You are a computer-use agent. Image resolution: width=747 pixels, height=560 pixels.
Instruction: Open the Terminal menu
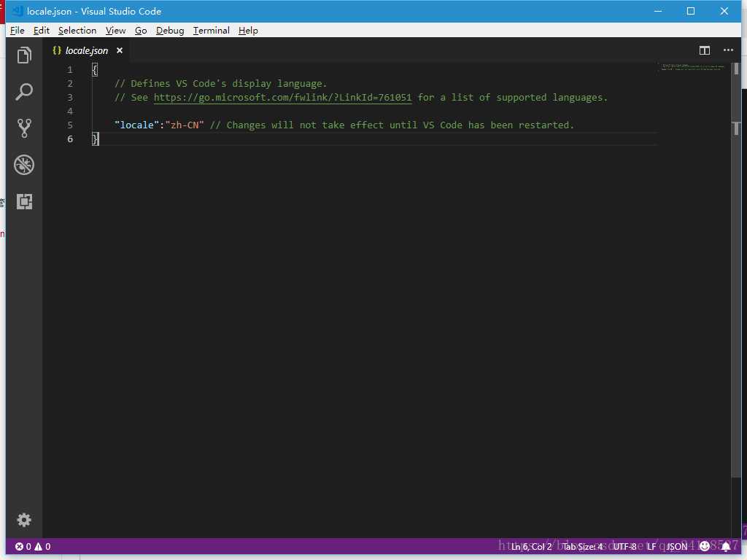coord(211,31)
